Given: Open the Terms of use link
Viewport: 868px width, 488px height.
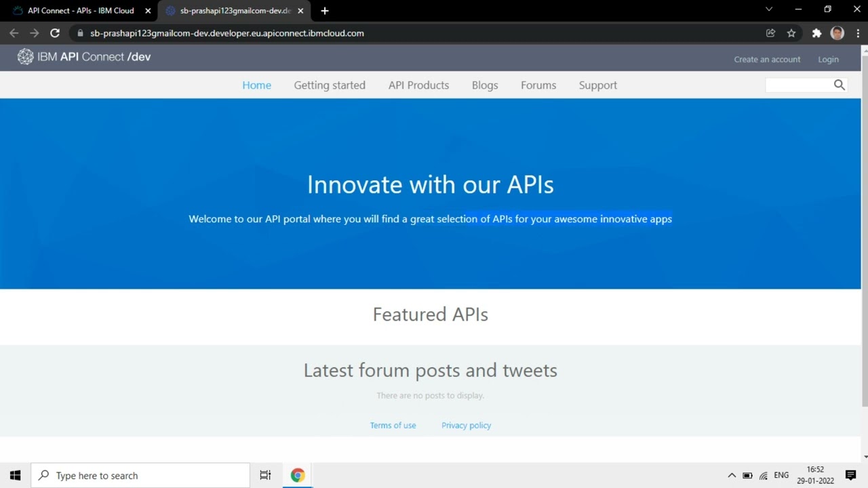Looking at the screenshot, I should [393, 425].
